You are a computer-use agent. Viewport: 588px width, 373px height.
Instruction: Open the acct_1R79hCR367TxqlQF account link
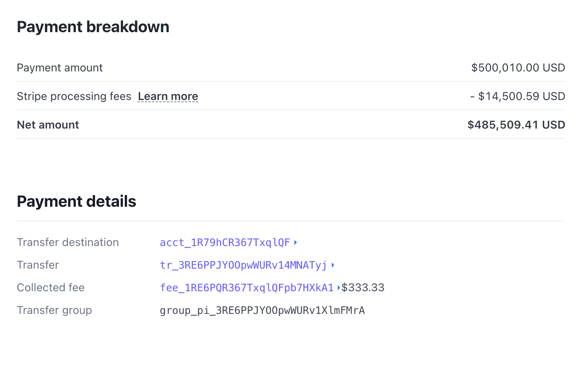pos(225,242)
